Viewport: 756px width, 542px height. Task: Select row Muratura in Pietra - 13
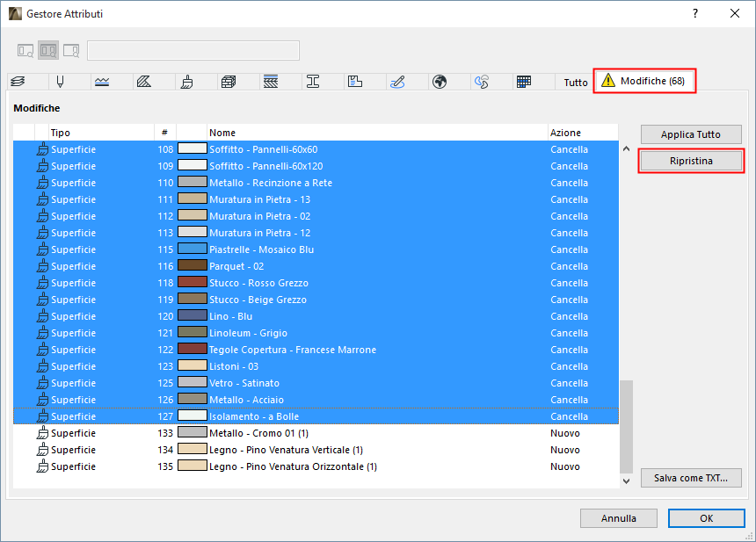[316, 199]
